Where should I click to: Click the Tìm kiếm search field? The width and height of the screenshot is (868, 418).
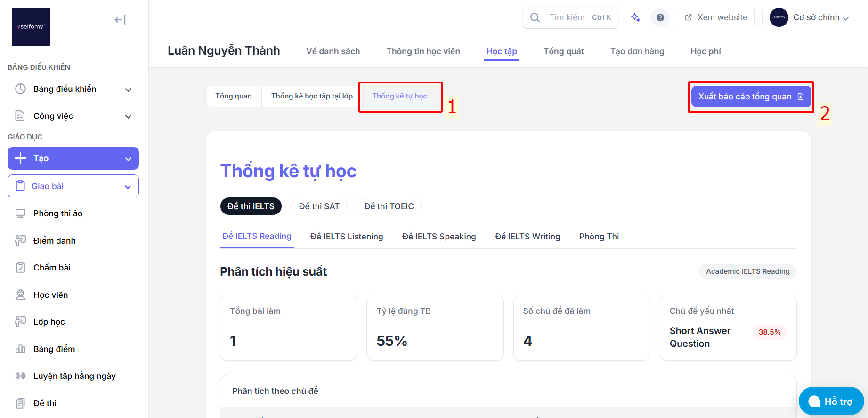pyautogui.click(x=570, y=17)
